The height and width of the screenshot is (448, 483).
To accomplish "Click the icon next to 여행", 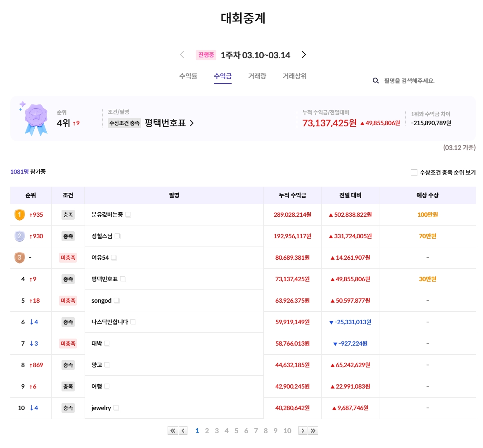I will (x=107, y=386).
